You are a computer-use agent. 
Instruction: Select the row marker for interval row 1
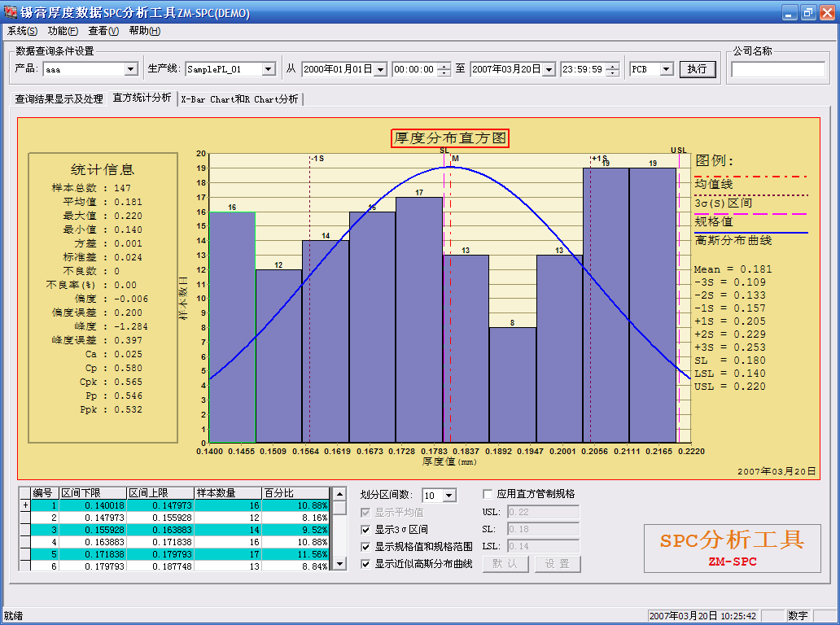coord(24,505)
